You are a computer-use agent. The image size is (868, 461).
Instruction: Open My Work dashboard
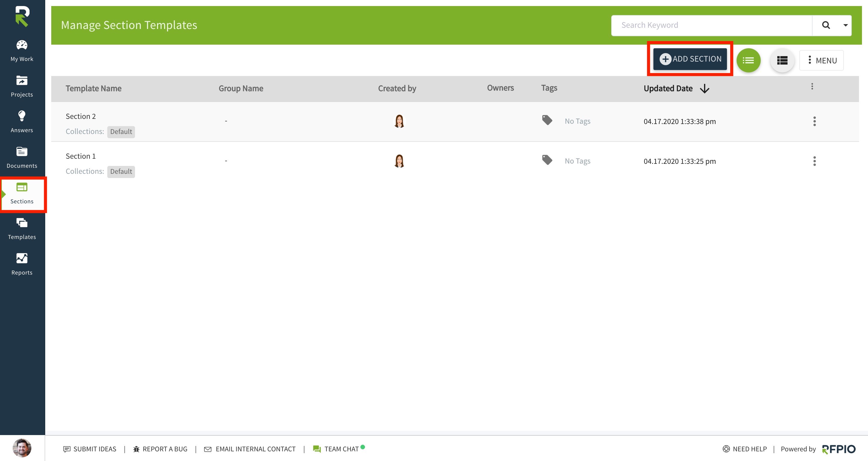click(x=22, y=51)
